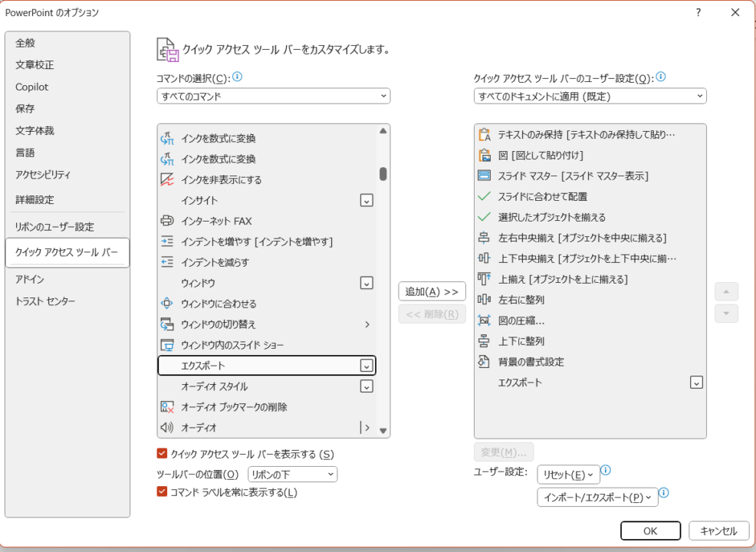Click the ウィンドウの切り替え icon

coord(167,324)
